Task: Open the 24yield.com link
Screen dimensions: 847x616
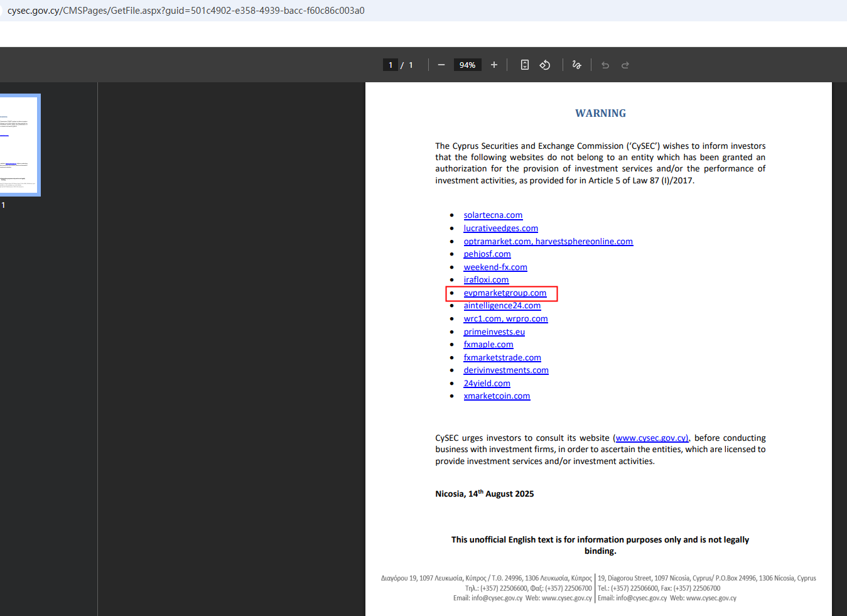Action: point(487,384)
